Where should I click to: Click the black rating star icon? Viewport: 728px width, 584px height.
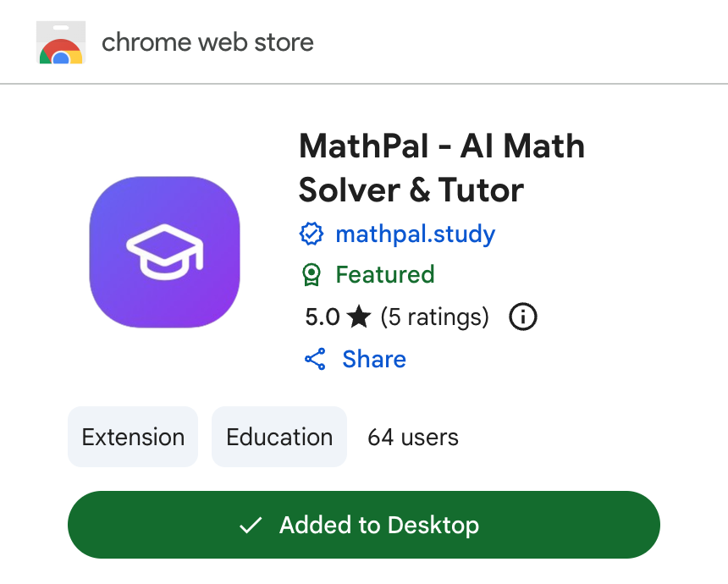coord(358,317)
